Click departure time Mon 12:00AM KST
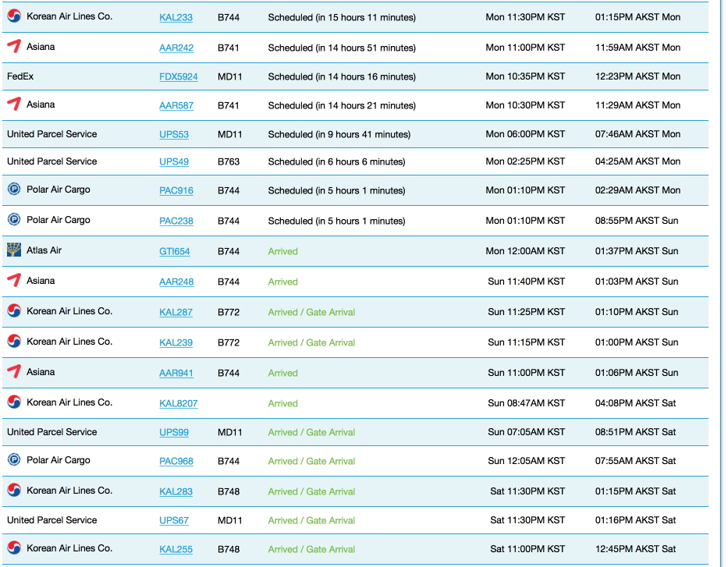Viewport: 728px width, 567px height. coord(525,251)
